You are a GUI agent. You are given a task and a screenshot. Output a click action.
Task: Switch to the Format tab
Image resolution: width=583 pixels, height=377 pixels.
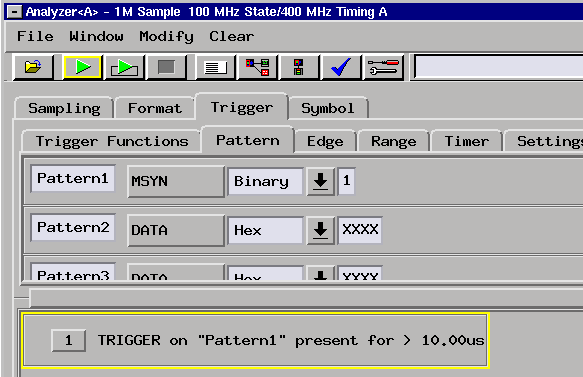(155, 108)
